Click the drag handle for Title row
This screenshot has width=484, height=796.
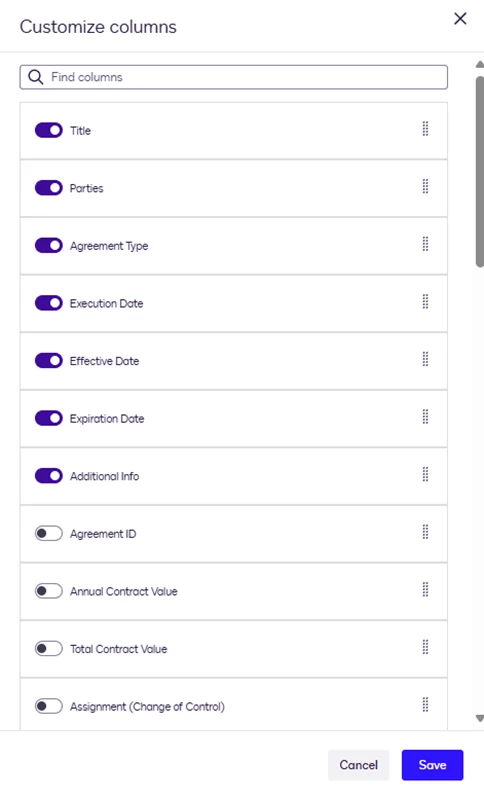coord(426,129)
